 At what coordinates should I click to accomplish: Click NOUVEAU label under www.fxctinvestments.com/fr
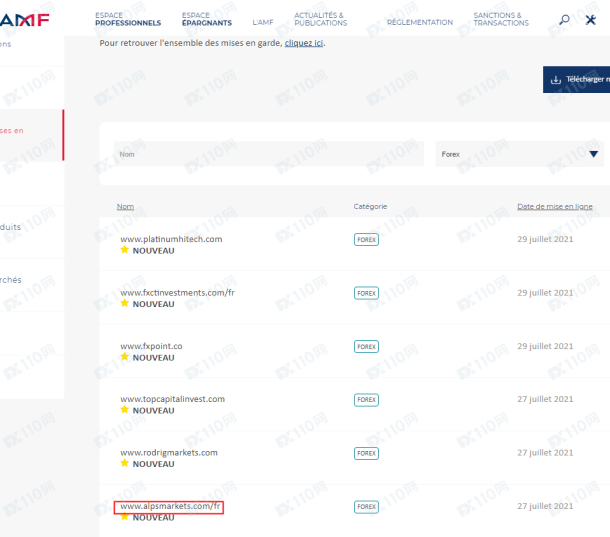pyautogui.click(x=153, y=304)
